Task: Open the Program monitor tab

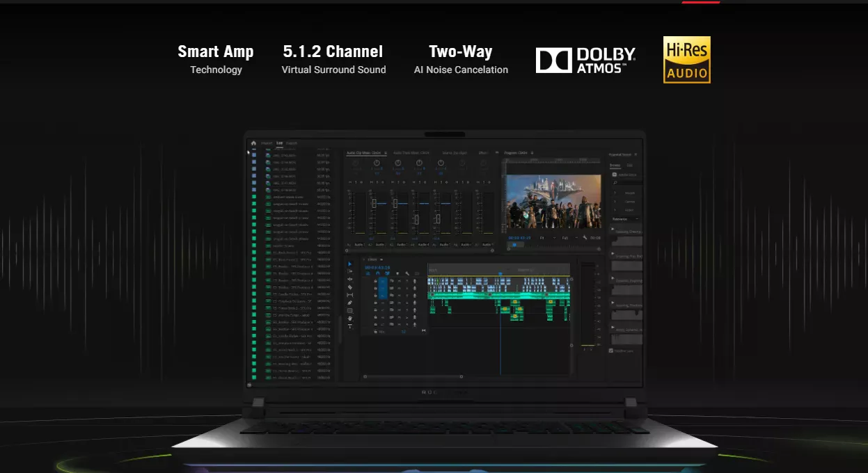Action: pos(515,153)
